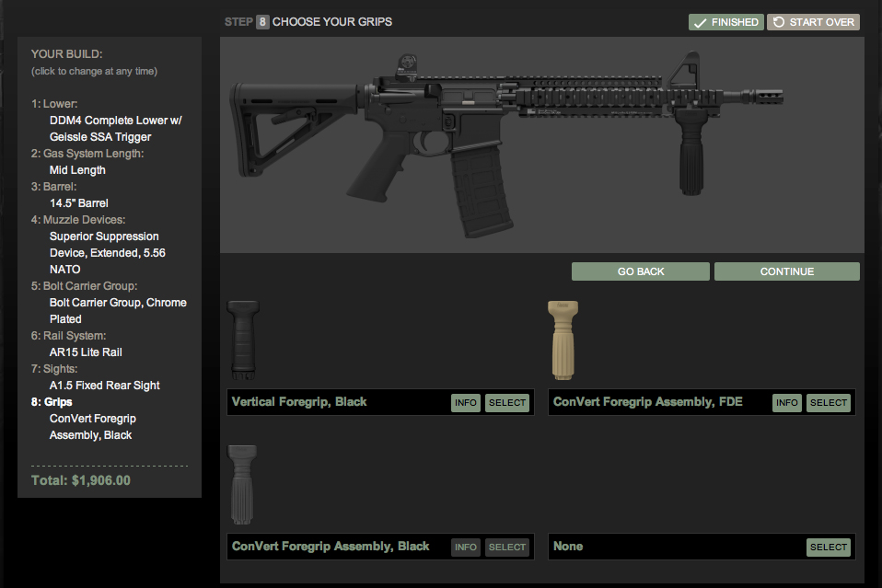Click the '7: Sights:' step label
Image resolution: width=882 pixels, height=588 pixels.
pos(54,369)
